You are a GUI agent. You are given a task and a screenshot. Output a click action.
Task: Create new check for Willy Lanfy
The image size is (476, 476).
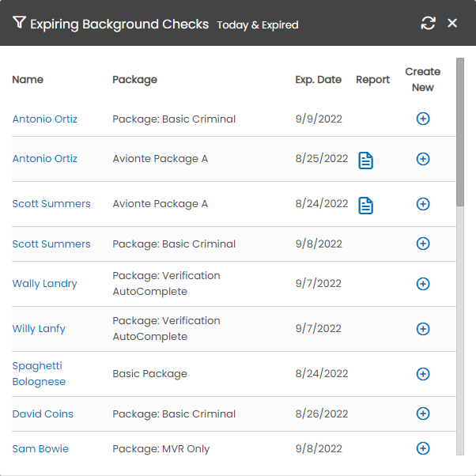point(423,329)
